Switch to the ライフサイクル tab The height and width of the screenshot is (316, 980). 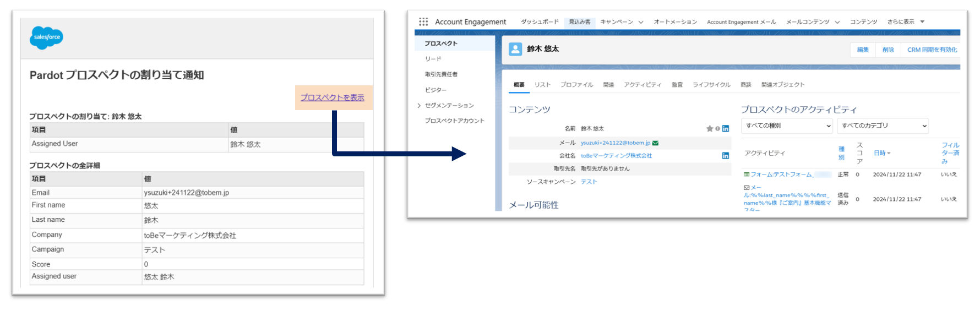tap(711, 85)
